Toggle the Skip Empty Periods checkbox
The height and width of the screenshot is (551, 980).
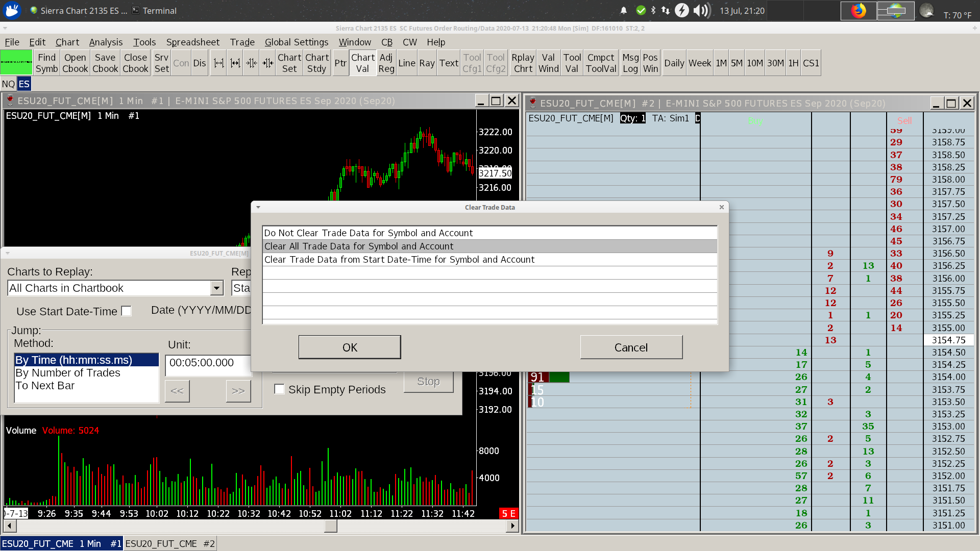coord(279,389)
